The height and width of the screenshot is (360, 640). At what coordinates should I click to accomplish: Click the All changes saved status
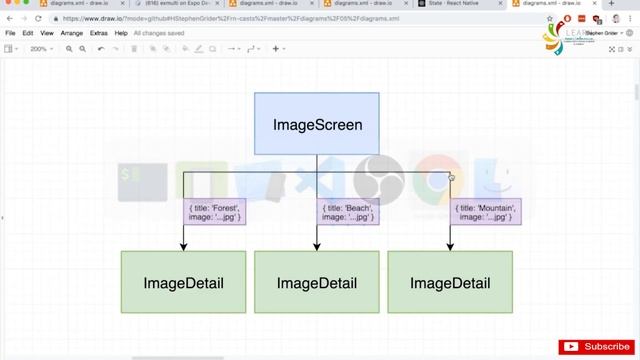tap(159, 33)
